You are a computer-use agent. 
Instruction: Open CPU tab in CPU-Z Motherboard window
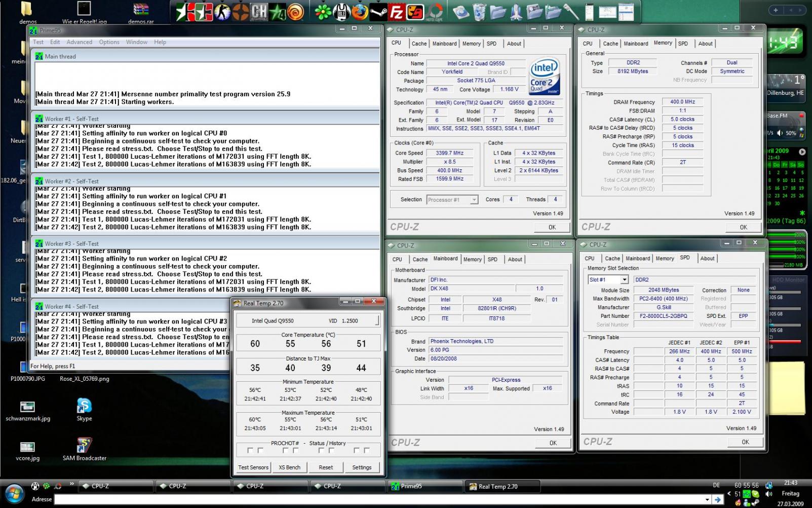coord(397,259)
